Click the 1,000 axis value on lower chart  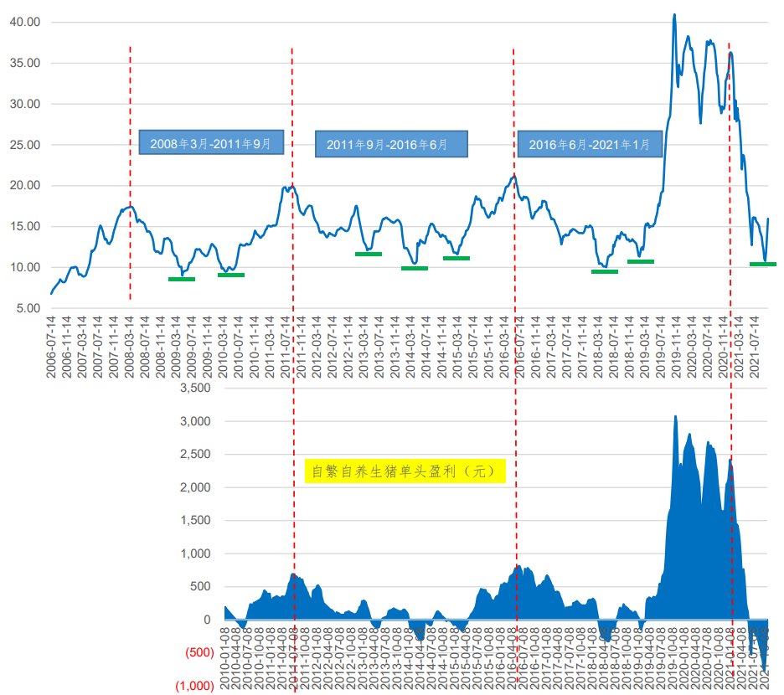(195, 553)
